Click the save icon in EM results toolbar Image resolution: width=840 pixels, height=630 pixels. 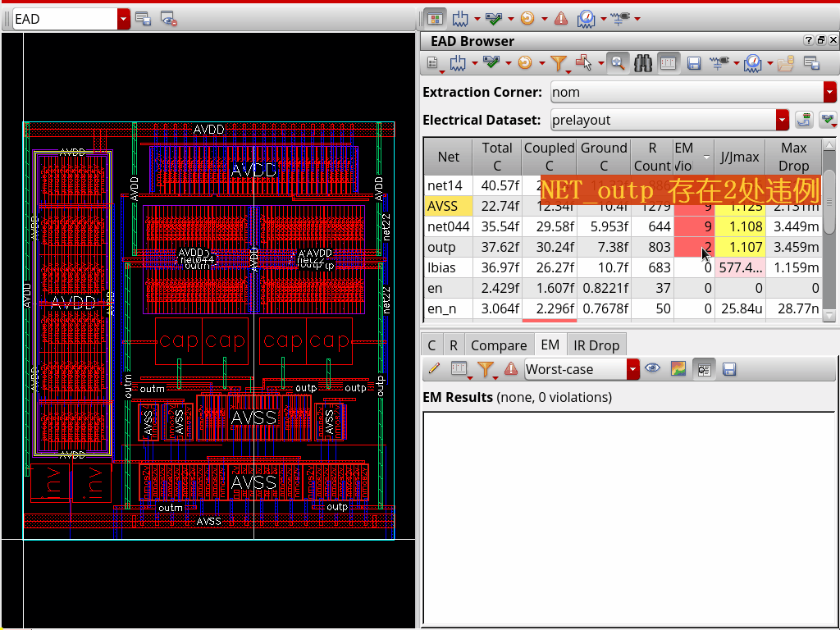pos(728,369)
